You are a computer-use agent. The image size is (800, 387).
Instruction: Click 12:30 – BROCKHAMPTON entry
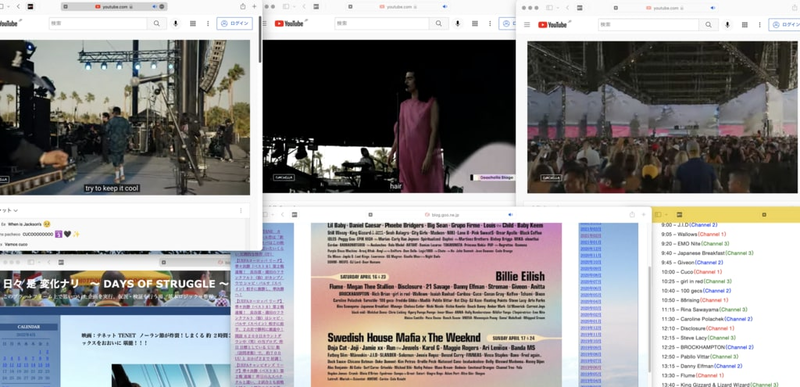[x=708, y=347]
